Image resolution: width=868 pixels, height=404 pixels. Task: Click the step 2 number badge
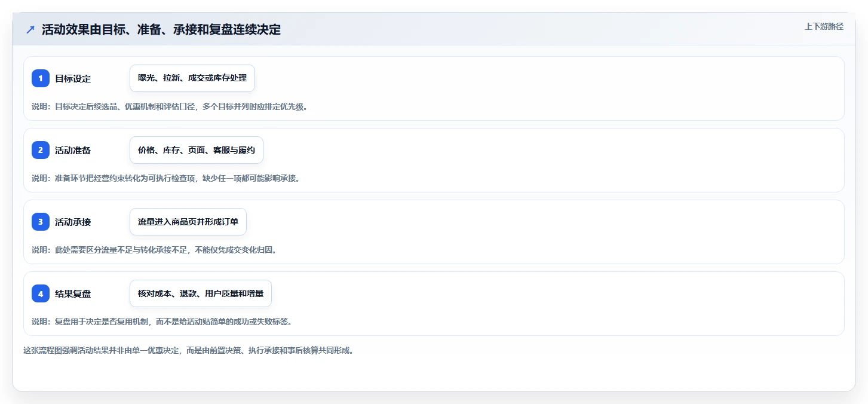click(41, 150)
